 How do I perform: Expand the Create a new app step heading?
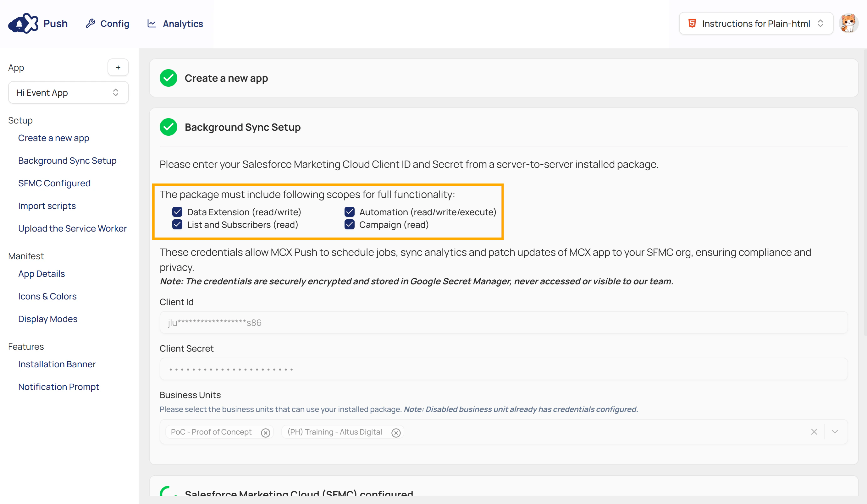click(226, 78)
